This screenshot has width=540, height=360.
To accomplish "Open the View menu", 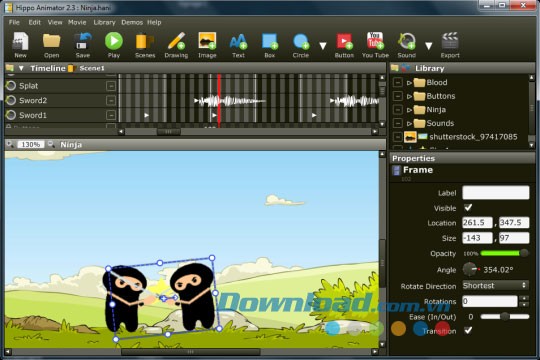I will tap(55, 22).
